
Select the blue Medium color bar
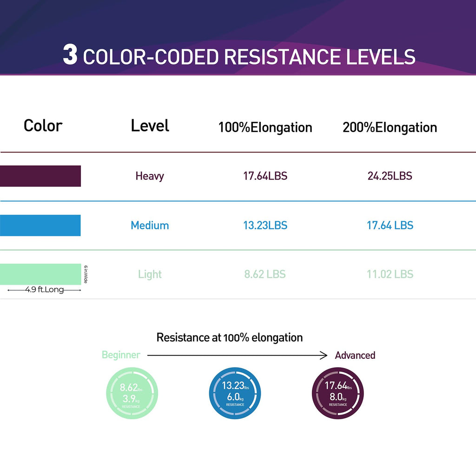coord(40,225)
